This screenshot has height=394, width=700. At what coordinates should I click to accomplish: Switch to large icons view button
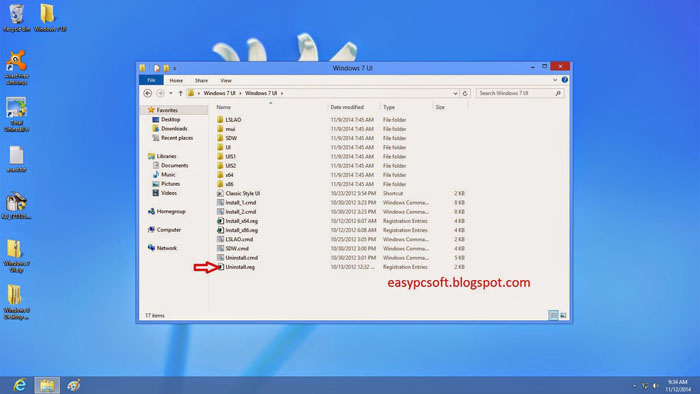tap(563, 315)
